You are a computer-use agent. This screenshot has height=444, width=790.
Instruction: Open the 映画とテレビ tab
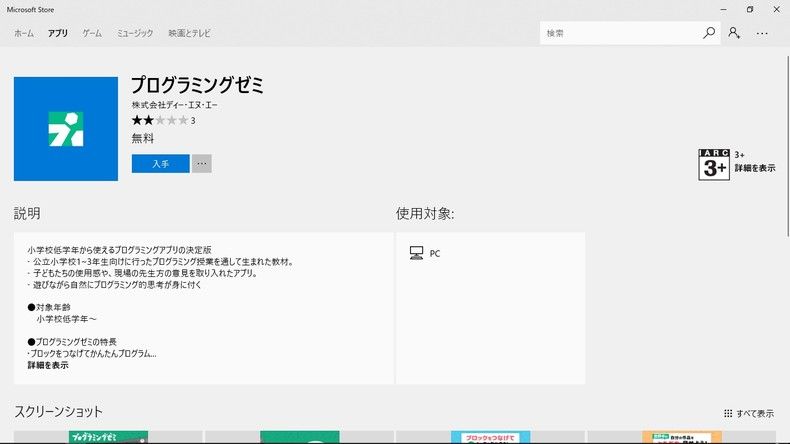189,33
